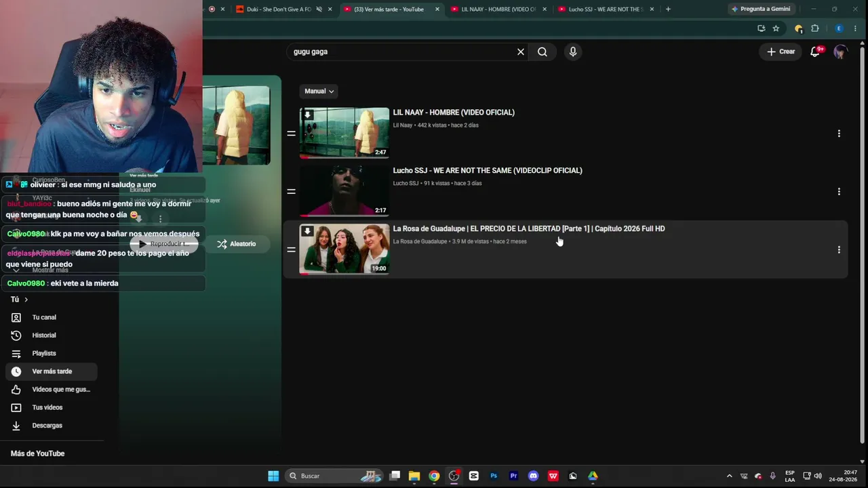This screenshot has height=488, width=868.
Task: Bookmark this page with the star icon
Action: click(776, 28)
